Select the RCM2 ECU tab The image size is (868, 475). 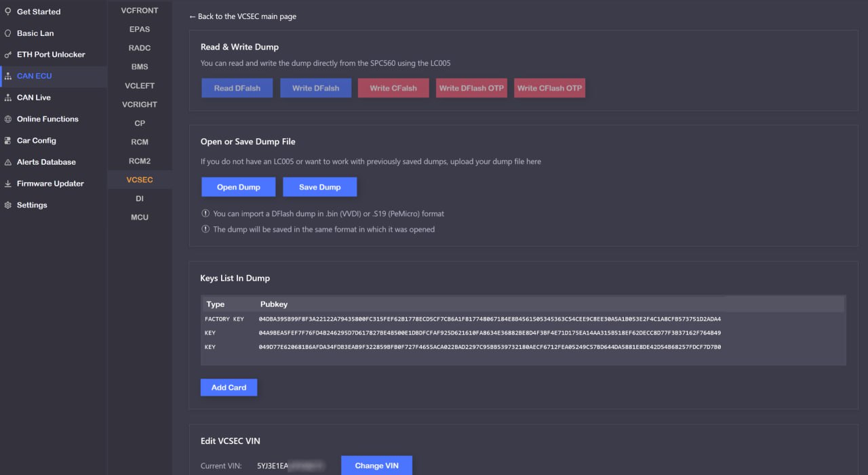pos(140,161)
